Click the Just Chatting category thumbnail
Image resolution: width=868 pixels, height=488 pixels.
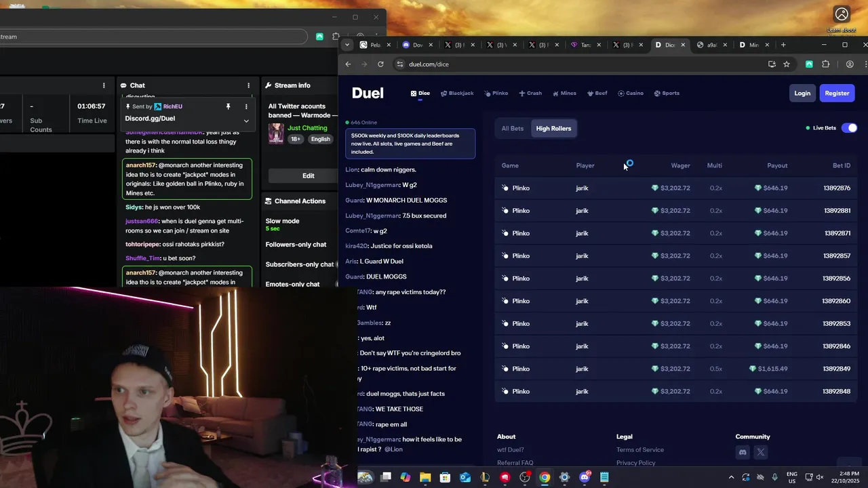click(276, 134)
